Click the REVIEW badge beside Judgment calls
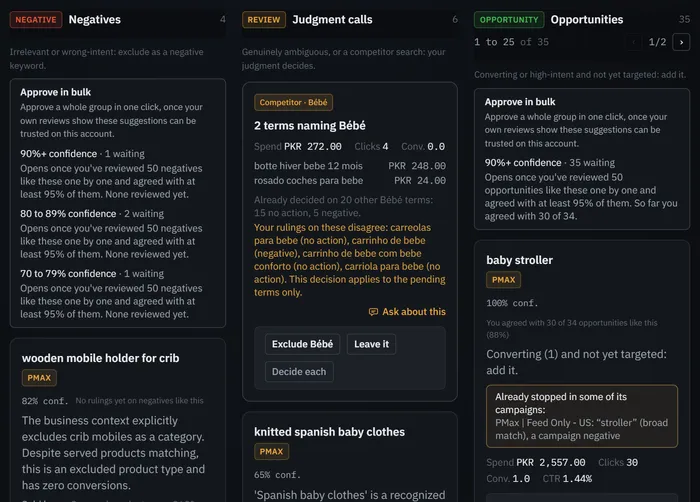The image size is (700, 502). [264, 20]
